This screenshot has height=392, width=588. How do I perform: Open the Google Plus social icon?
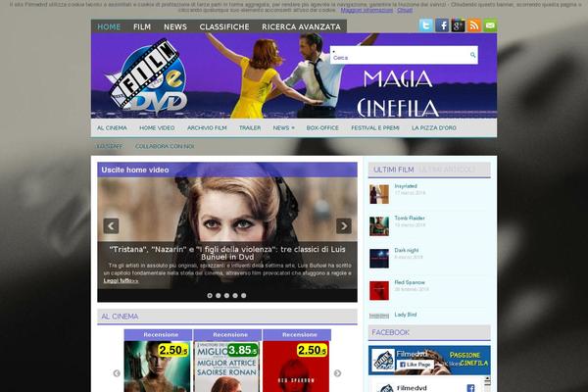pos(458,25)
